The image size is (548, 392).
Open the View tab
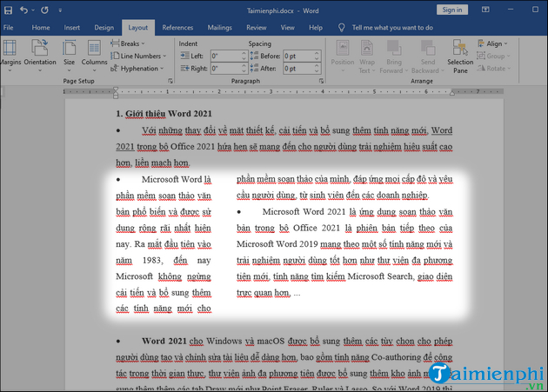click(287, 28)
